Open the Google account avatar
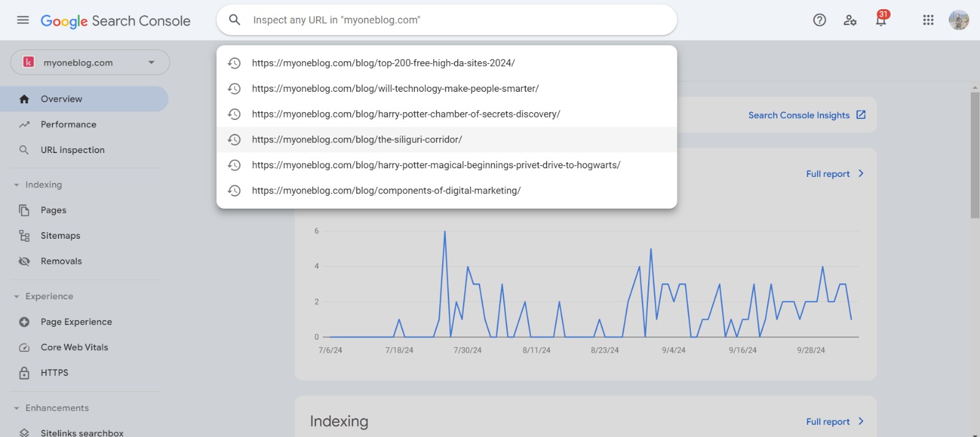The width and height of the screenshot is (980, 437). tap(959, 20)
